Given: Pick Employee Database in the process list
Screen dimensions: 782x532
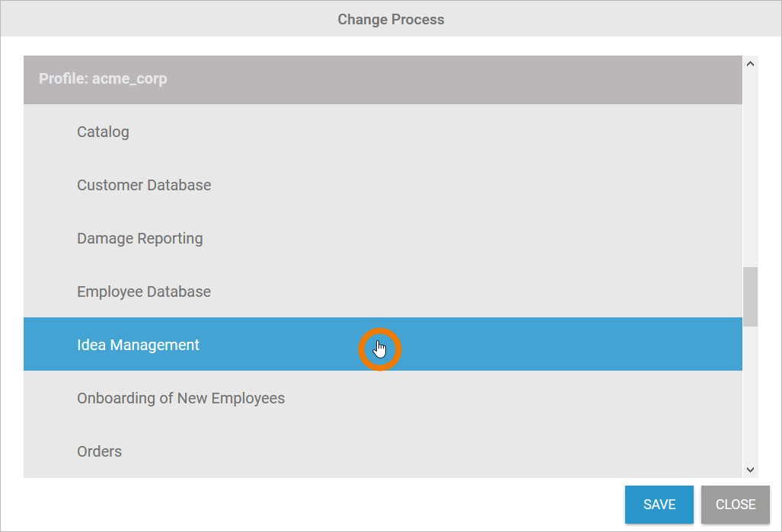Looking at the screenshot, I should pos(144,291).
